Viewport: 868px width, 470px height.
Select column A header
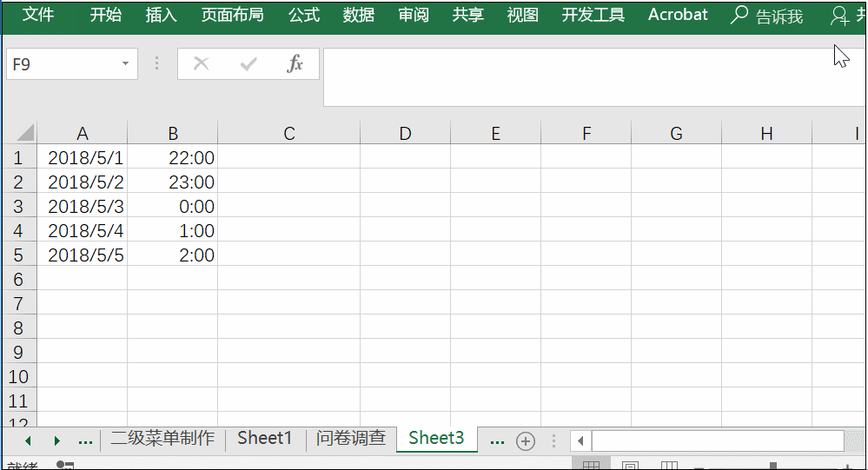[x=82, y=134]
